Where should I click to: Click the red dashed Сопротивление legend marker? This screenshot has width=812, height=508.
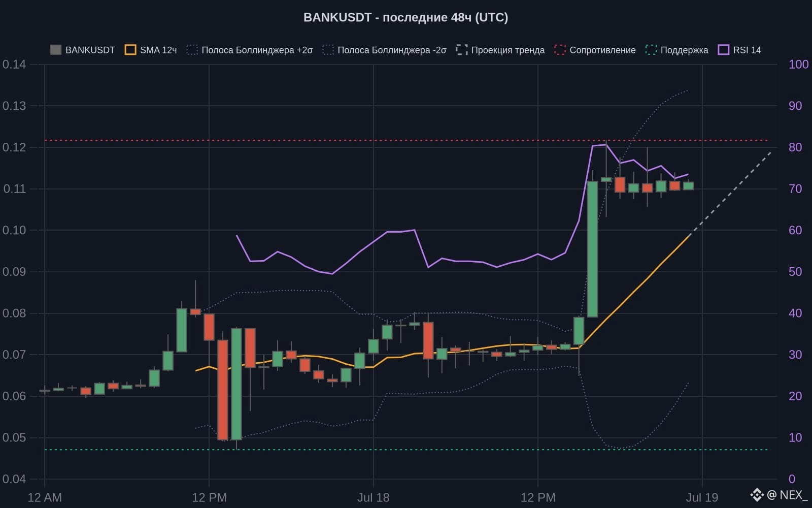pyautogui.click(x=560, y=50)
